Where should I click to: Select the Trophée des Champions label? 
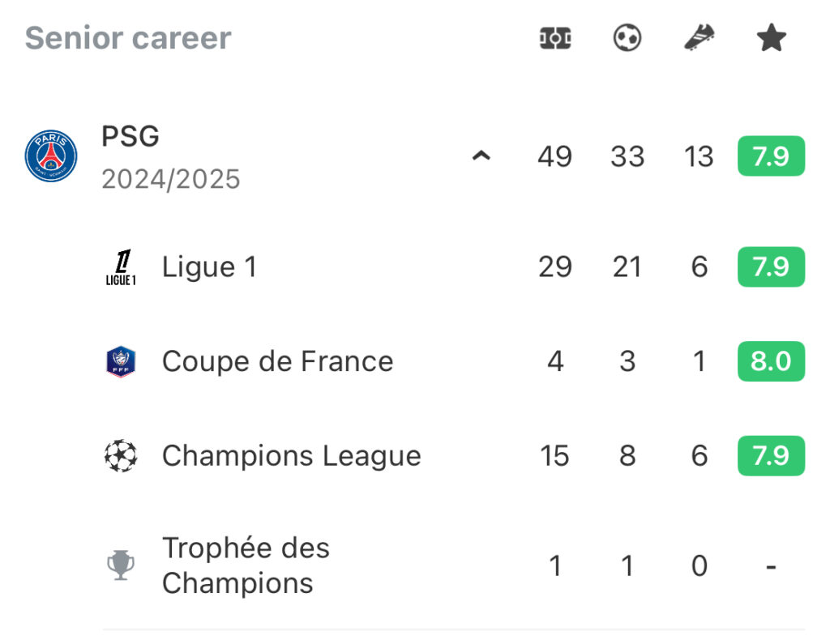246,565
